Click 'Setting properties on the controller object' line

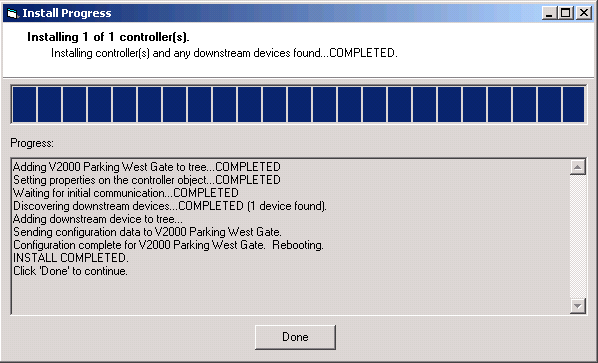point(147,180)
